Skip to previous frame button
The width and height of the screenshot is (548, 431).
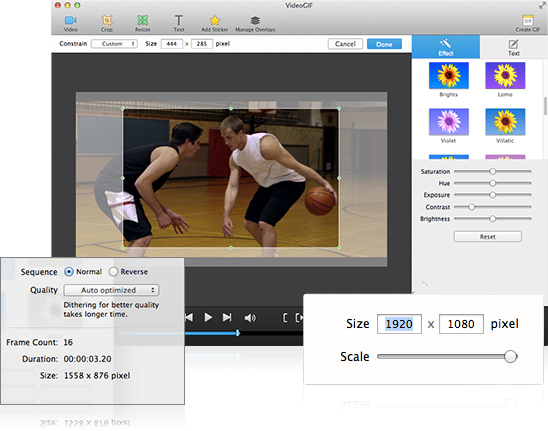(x=189, y=317)
